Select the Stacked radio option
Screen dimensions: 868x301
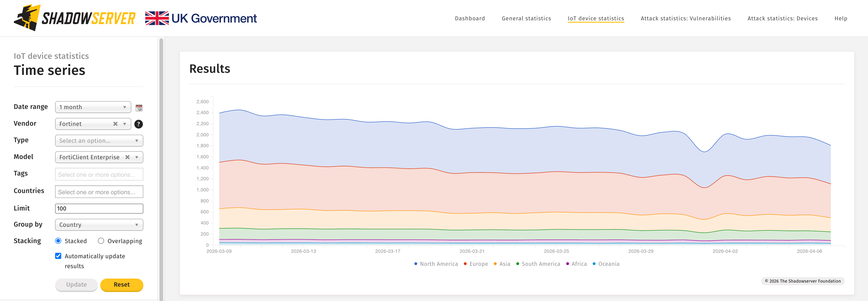pyautogui.click(x=58, y=241)
